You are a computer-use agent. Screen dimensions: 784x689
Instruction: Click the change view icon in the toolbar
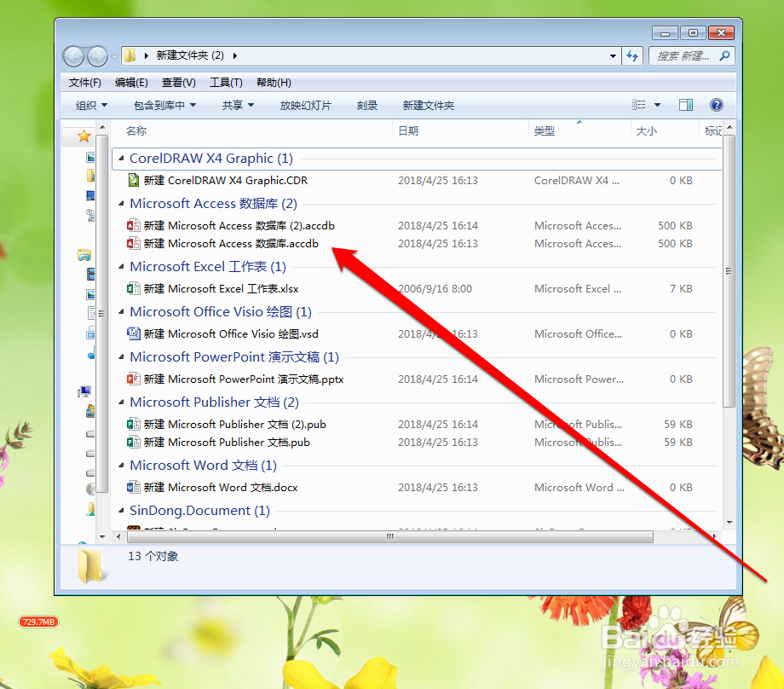[639, 105]
